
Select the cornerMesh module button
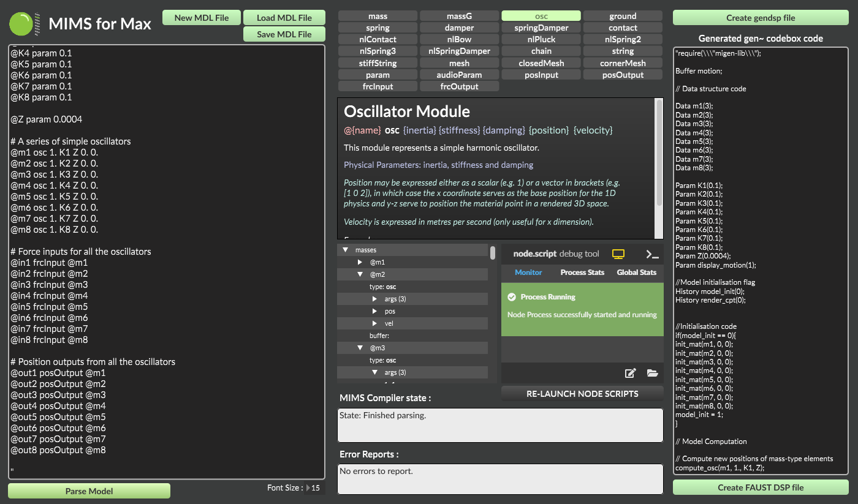[x=623, y=63]
